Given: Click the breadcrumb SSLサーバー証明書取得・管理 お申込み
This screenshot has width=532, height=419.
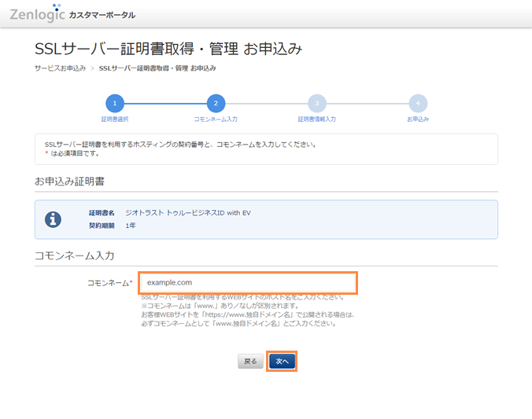Looking at the screenshot, I should coord(157,68).
